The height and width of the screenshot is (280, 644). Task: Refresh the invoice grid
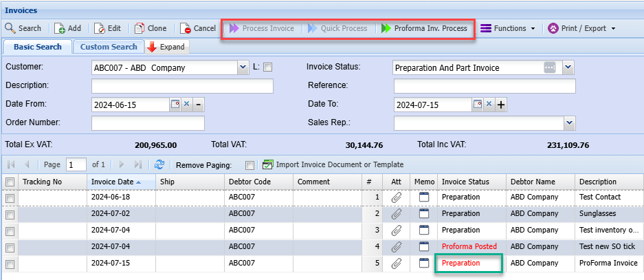159,164
